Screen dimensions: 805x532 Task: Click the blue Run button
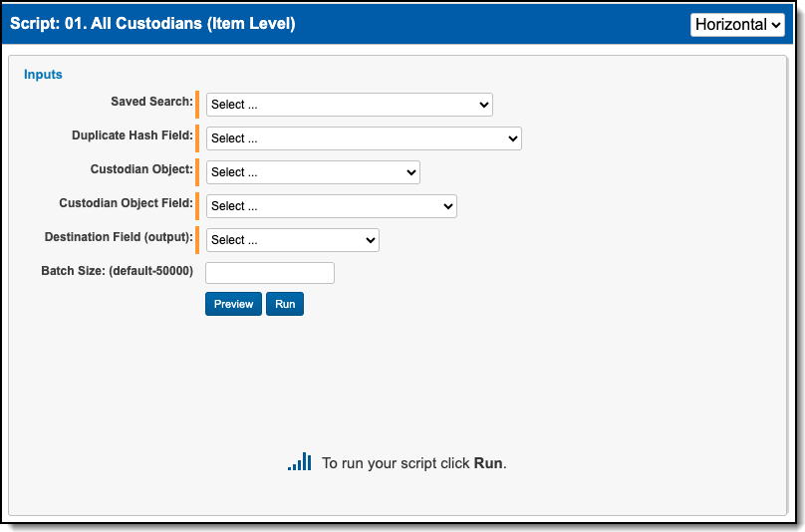(x=285, y=304)
